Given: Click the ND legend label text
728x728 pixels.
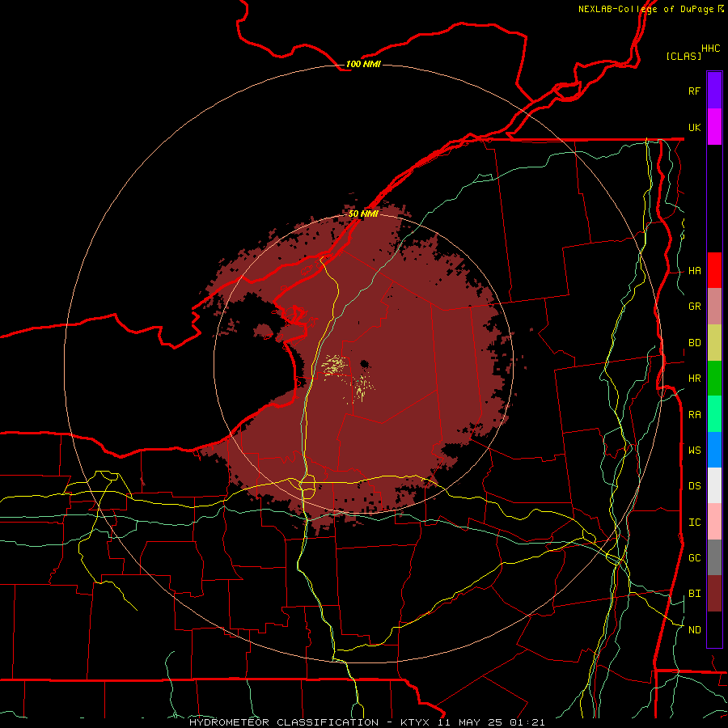Looking at the screenshot, I should [x=694, y=630].
